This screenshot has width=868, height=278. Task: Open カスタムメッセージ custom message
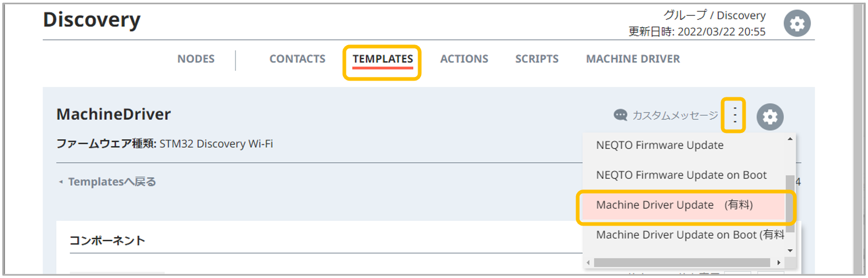pyautogui.click(x=666, y=115)
